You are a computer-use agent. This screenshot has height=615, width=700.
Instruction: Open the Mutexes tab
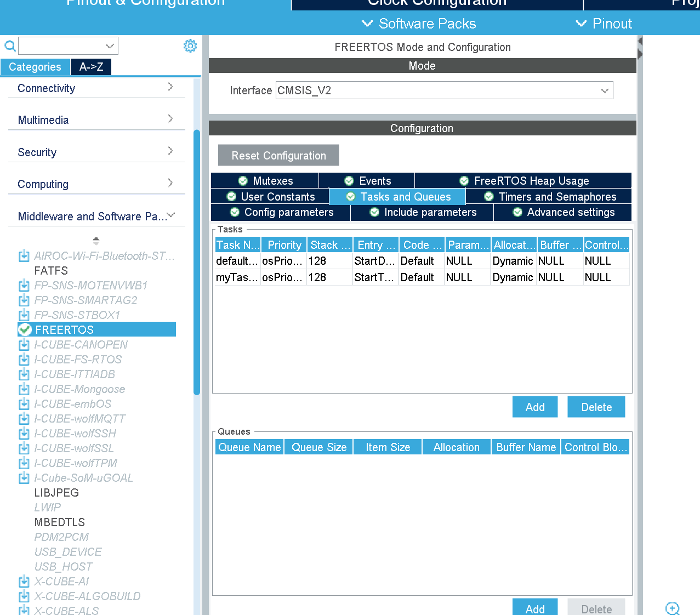[x=265, y=181]
